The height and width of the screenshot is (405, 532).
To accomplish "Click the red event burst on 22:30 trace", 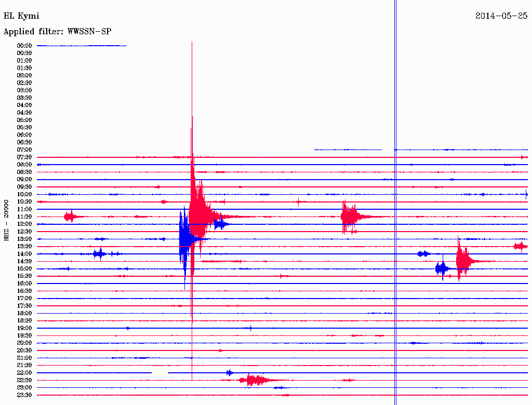I will (257, 380).
